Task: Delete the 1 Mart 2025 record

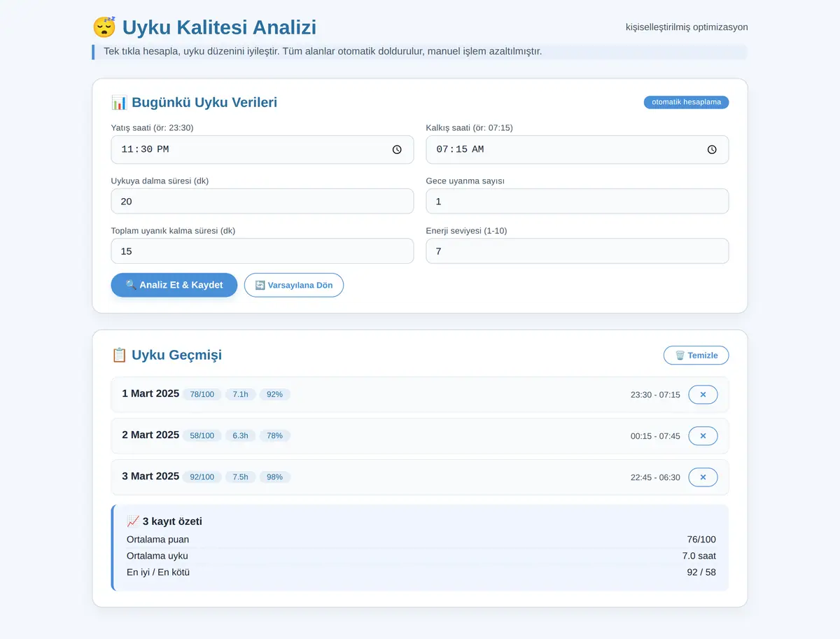Action: (703, 395)
